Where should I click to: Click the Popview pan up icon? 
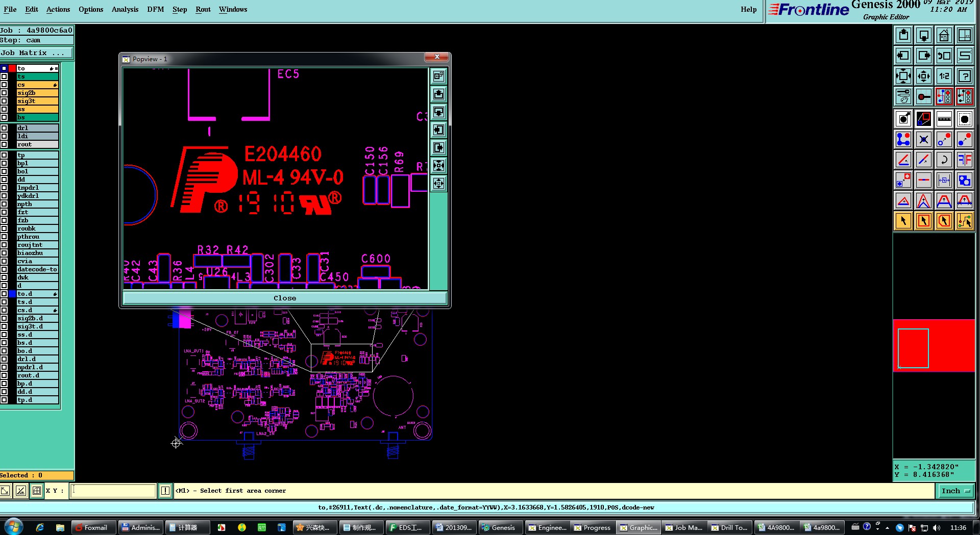coord(438,94)
